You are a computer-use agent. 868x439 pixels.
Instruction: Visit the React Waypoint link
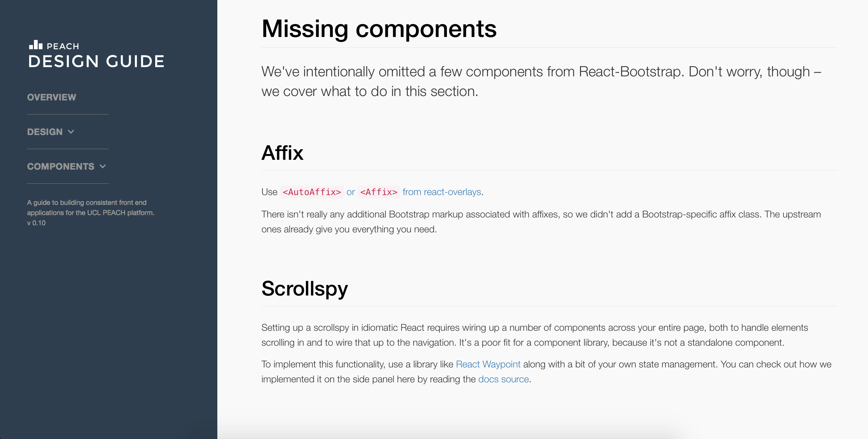pos(488,364)
